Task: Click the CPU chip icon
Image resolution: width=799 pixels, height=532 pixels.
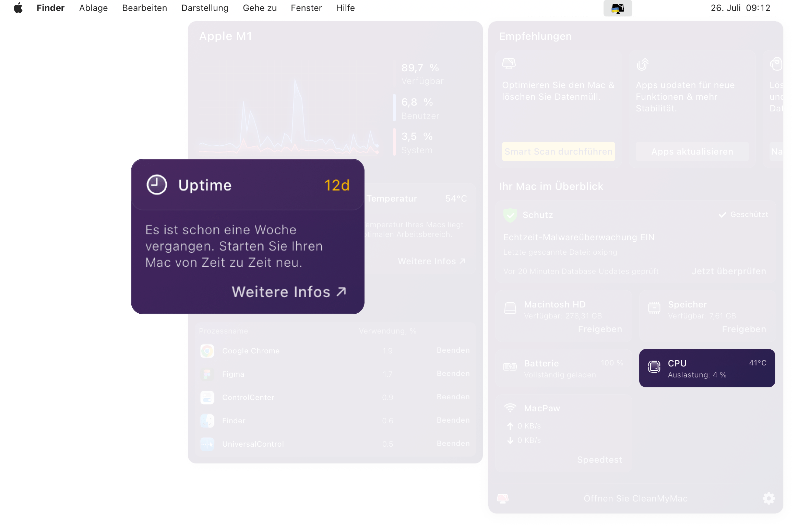Action: 654,367
